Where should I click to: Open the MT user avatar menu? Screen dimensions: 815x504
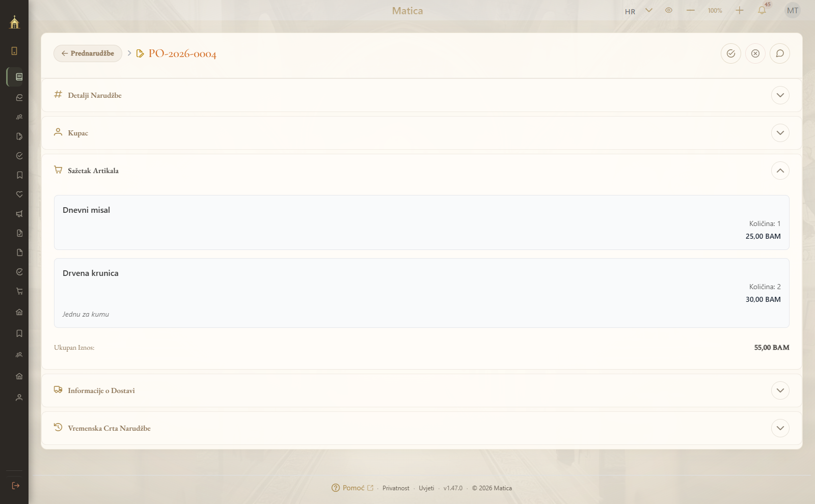pos(793,10)
